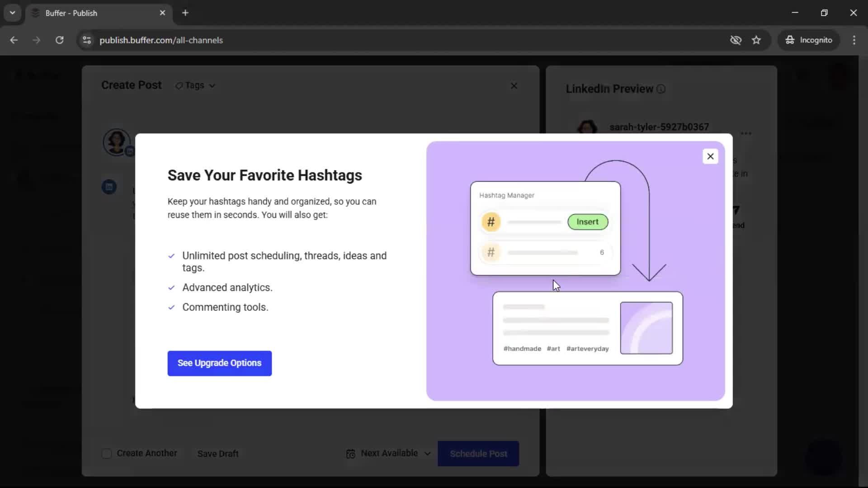Open the tab search chevron

[12, 13]
